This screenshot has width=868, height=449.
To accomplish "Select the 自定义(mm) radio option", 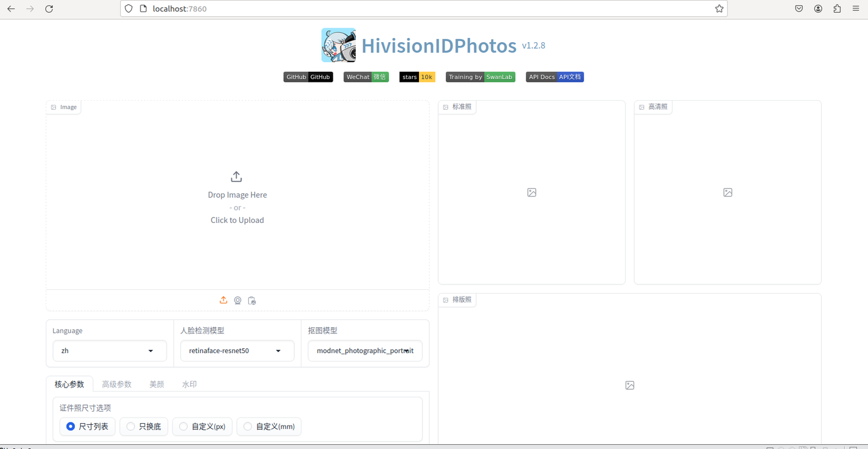I will [x=247, y=426].
